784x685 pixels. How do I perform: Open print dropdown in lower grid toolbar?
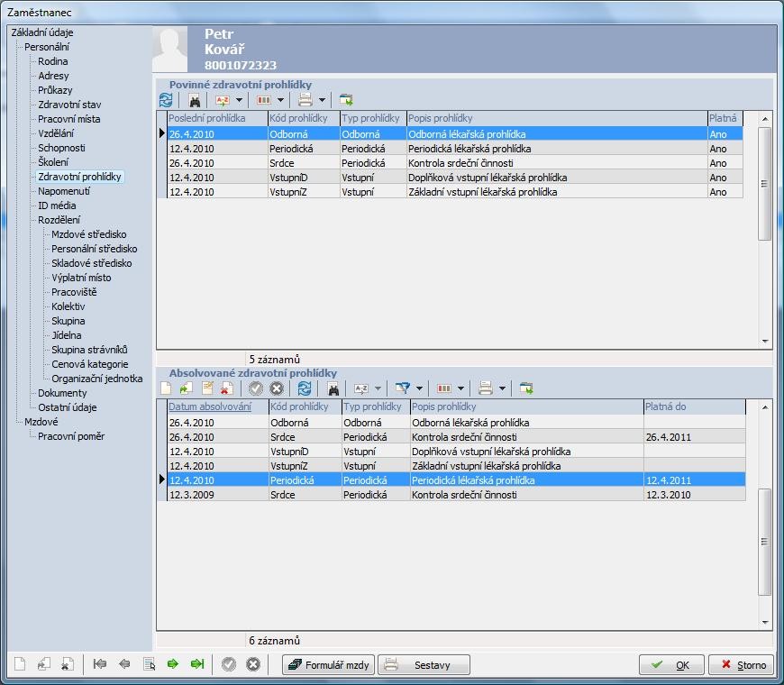(x=502, y=388)
